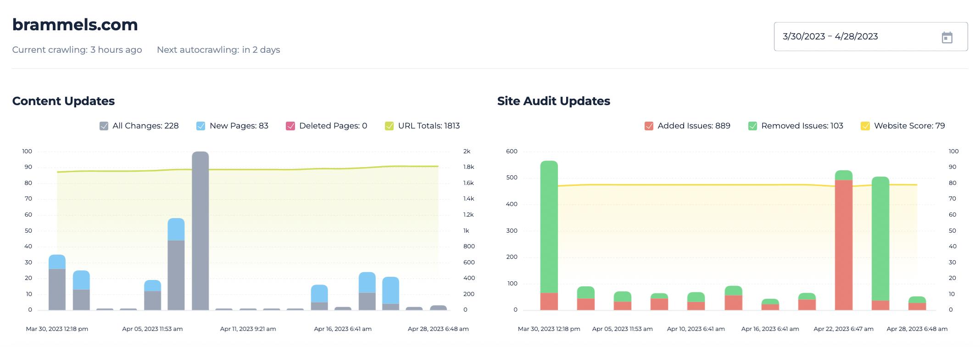Image resolution: width=980 pixels, height=347 pixels.
Task: Click the 'Removed Issues: 103' legend label
Action: 802,126
